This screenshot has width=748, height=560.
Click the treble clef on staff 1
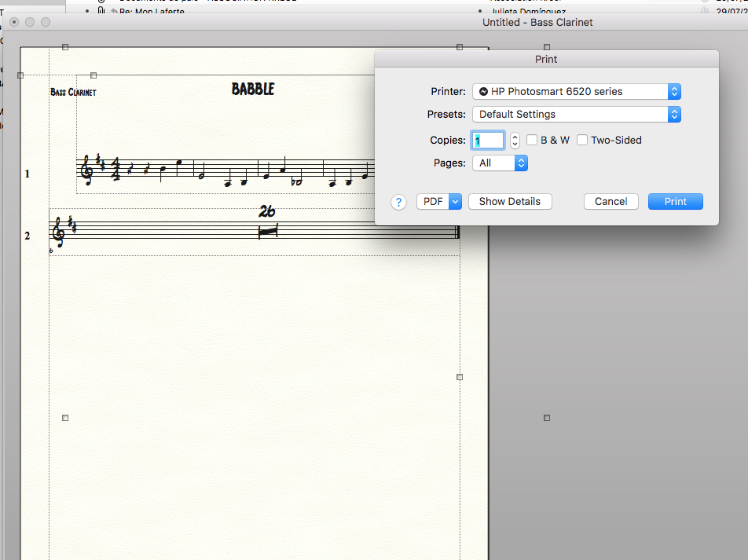coord(86,171)
